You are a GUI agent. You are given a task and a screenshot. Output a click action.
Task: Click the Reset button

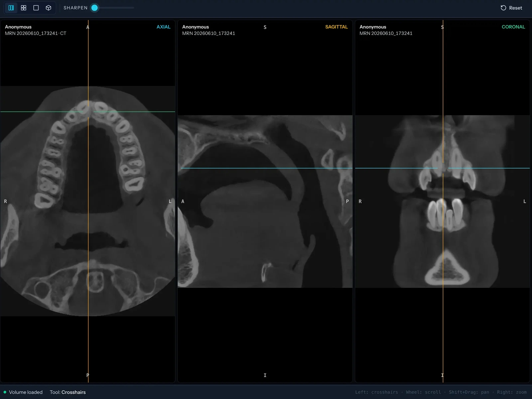pos(511,8)
